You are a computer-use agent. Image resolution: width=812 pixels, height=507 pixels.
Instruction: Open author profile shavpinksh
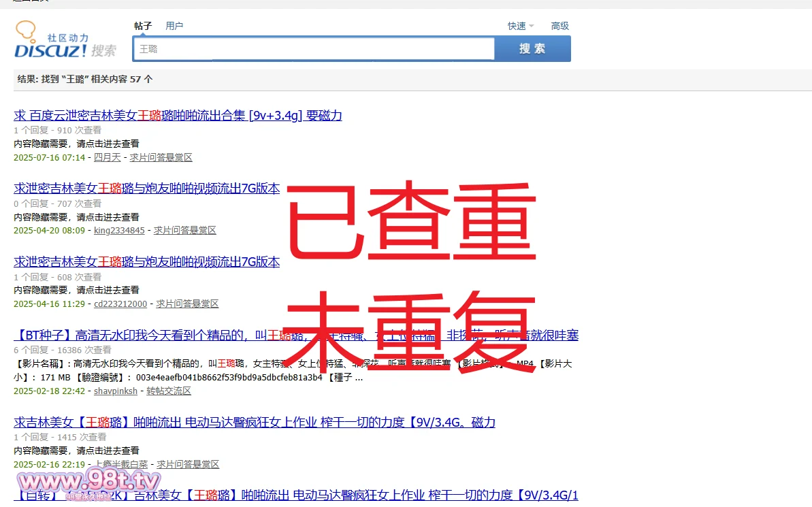[116, 391]
